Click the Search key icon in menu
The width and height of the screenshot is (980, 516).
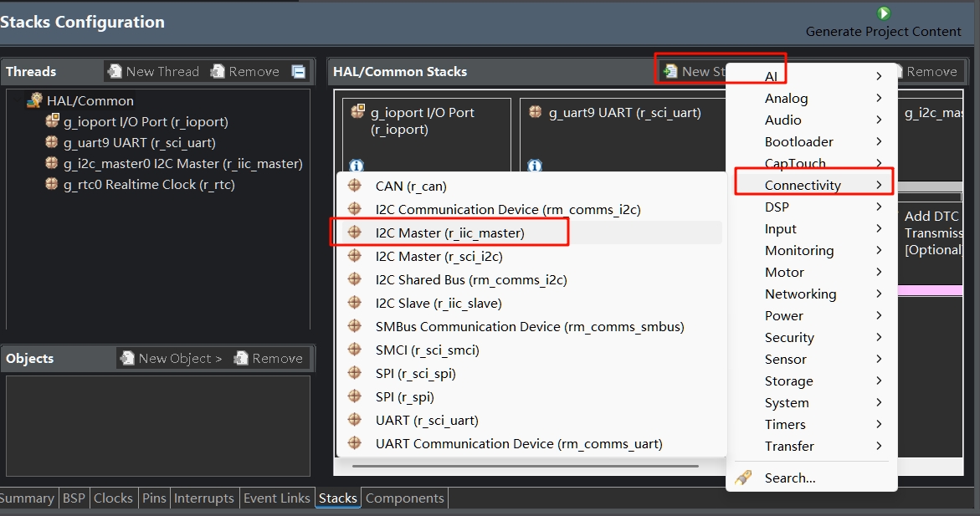tap(743, 478)
